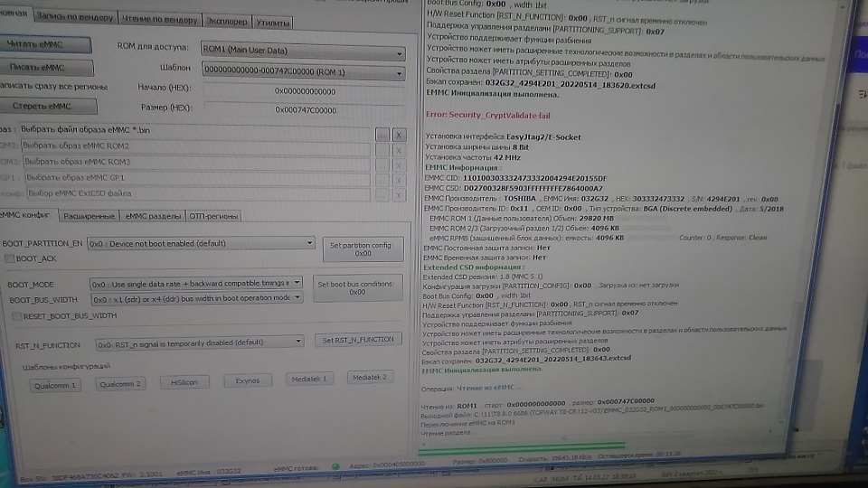This screenshot has width=868, height=488.
Task: Switch to the Утилиты tab
Action: [x=272, y=19]
